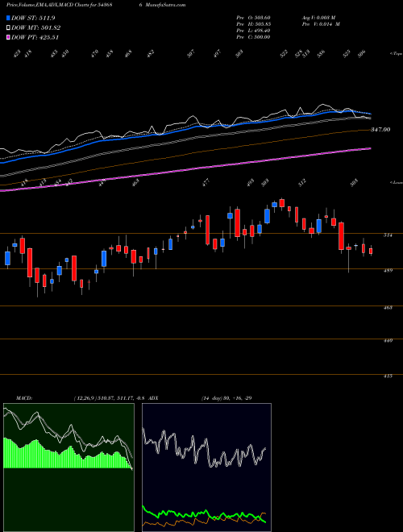Click the Pre L low price value
403x532 pixels.
261,31
